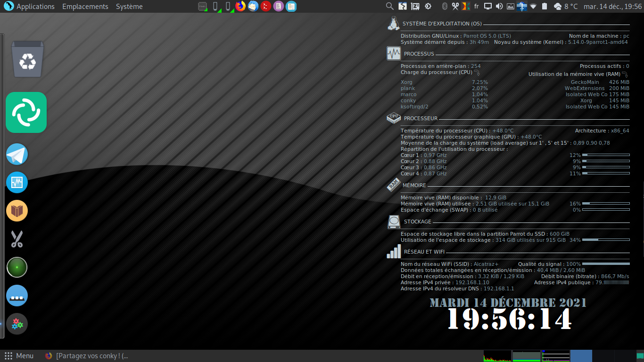Open the orange book app in dock
The image size is (644, 362).
pos(17,211)
